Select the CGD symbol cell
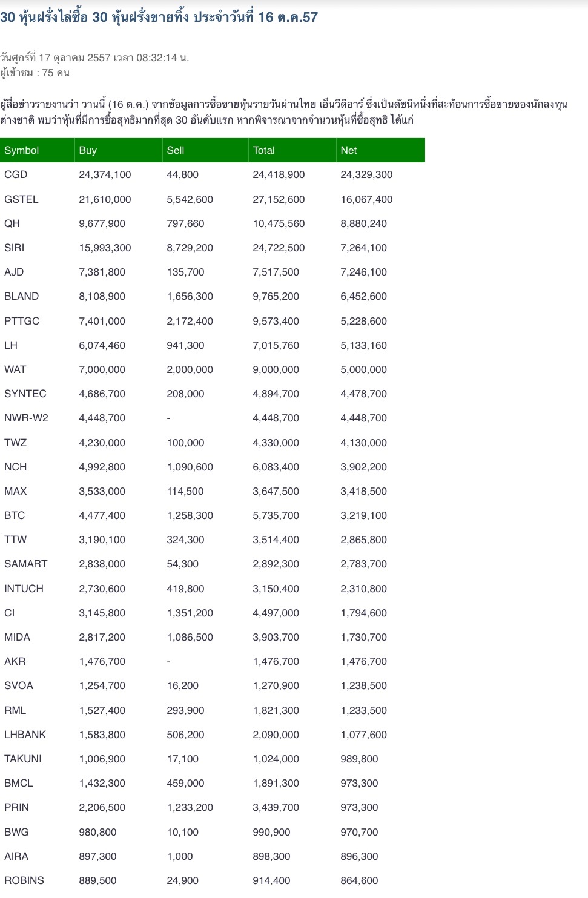This screenshot has width=588, height=898. pos(16,174)
